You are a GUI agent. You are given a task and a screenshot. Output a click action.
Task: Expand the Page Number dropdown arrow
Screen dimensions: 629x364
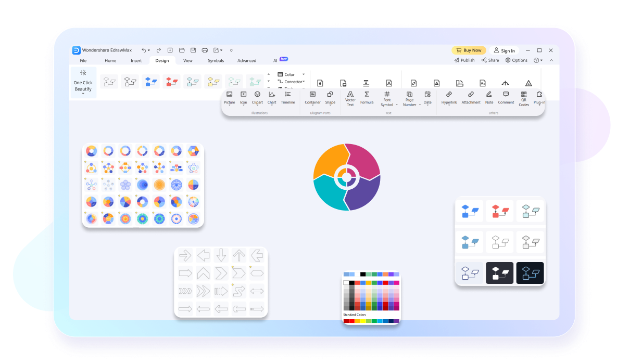tap(420, 105)
